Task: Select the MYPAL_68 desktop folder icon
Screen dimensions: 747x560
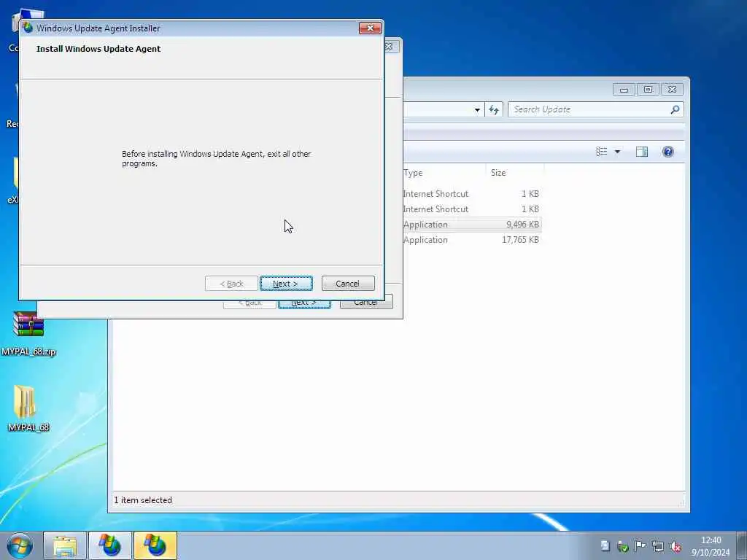Action: click(x=28, y=408)
